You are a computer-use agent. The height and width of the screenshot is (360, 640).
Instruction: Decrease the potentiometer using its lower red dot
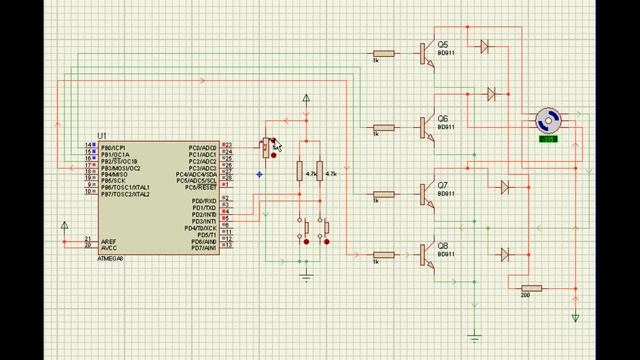pos(273,156)
